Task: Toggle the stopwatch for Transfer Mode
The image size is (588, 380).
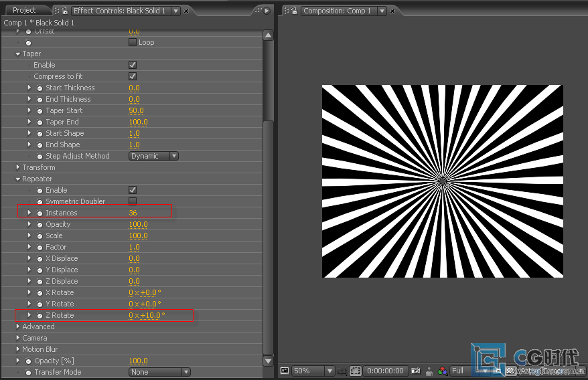Action: click(x=28, y=373)
